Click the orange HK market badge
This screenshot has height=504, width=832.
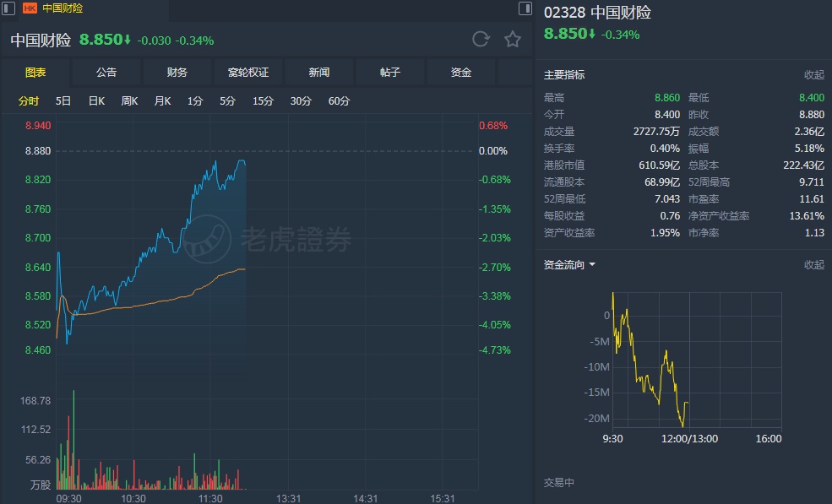30,8
